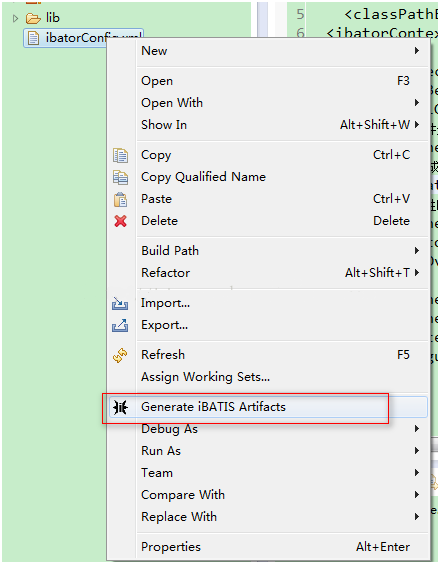
Task: Open the Run As menu entry
Action: point(267,451)
